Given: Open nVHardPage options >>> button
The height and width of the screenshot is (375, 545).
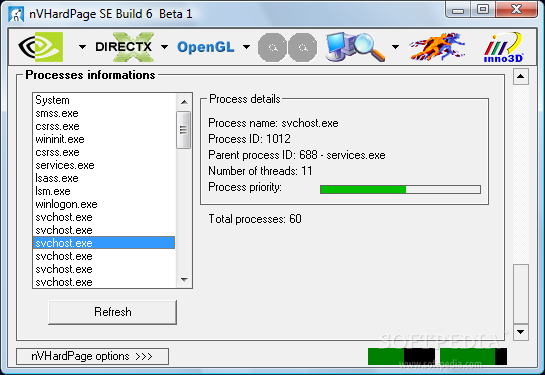Looking at the screenshot, I should (92, 356).
